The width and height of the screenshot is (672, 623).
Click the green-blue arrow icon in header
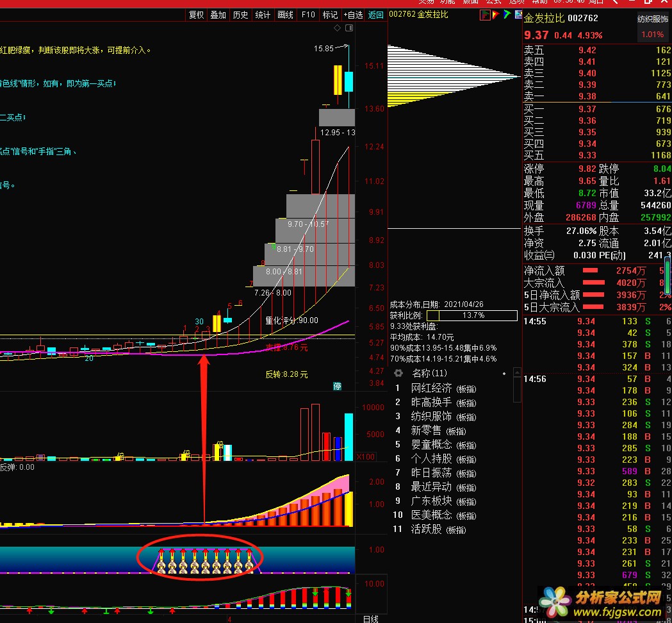coord(507,15)
